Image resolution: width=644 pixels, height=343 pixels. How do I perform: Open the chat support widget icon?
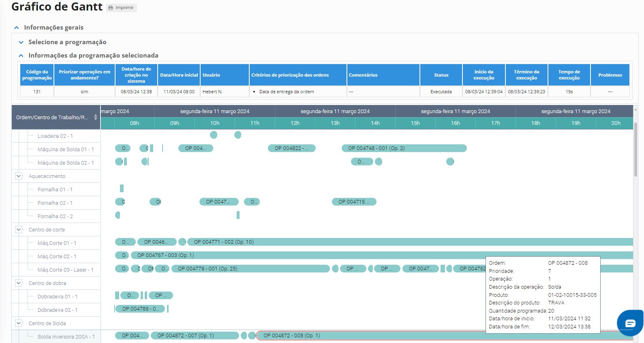630,323
